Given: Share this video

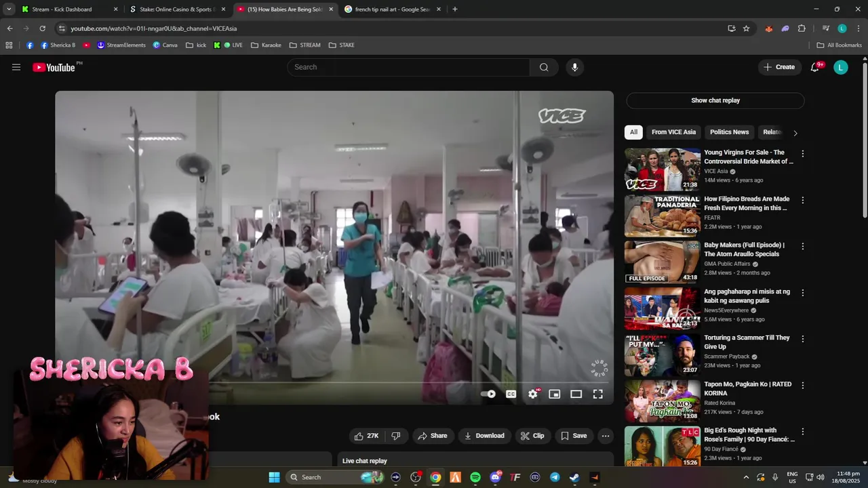Looking at the screenshot, I should tap(432, 436).
